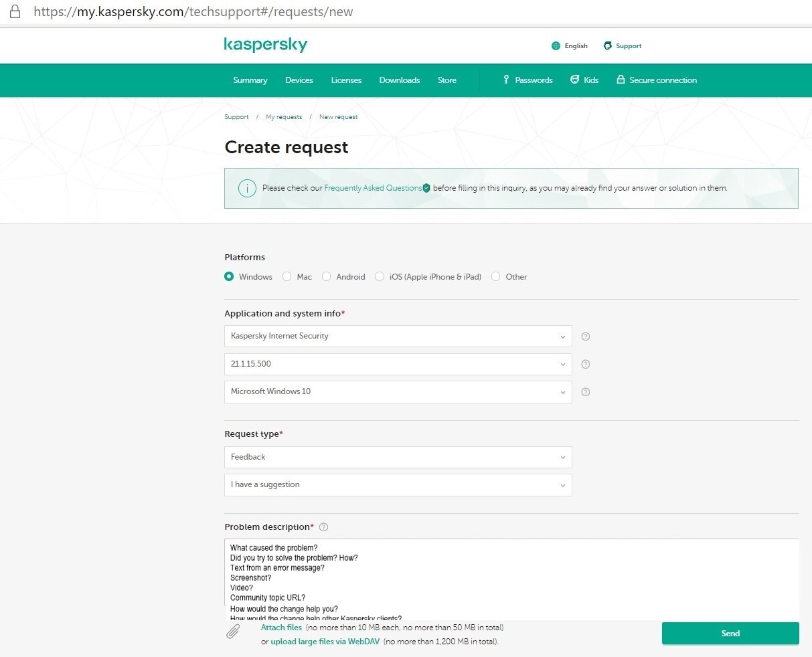This screenshot has width=812, height=657.
Task: Click the 'Platforms' section label
Action: (245, 258)
